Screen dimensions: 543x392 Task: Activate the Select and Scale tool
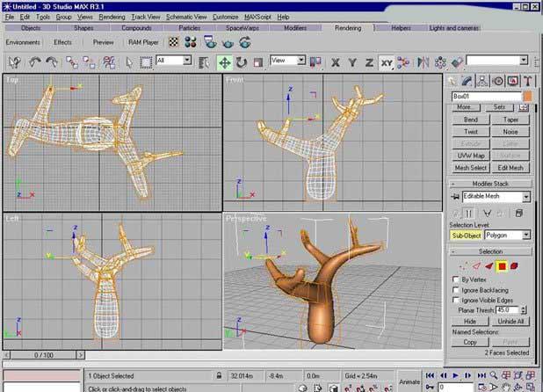[258, 62]
